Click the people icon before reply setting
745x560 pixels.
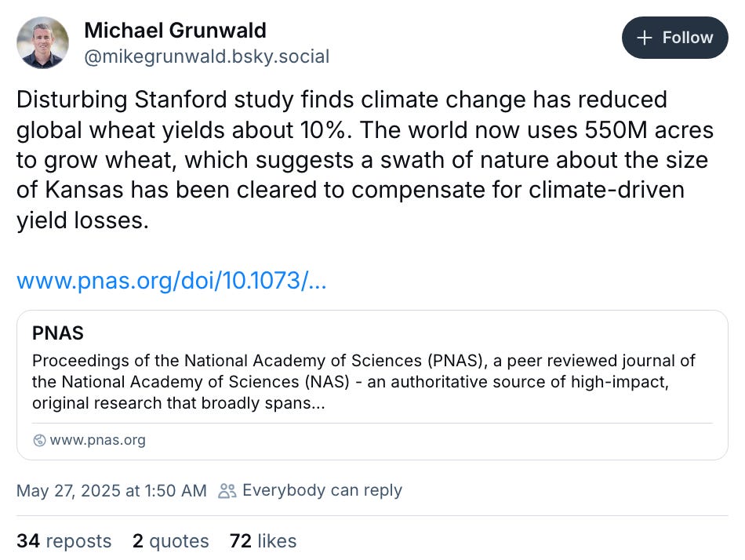[227, 491]
